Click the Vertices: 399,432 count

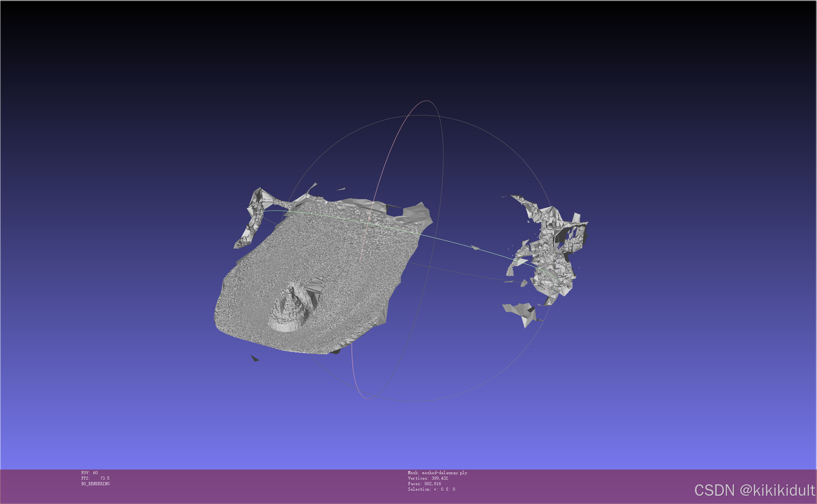428,478
